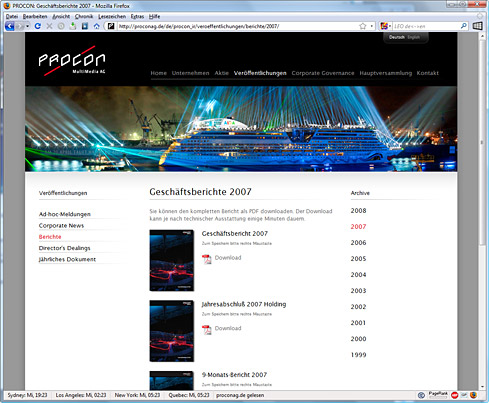
Task: Expand the back/forward history dropdown arrow
Action: click(x=27, y=26)
